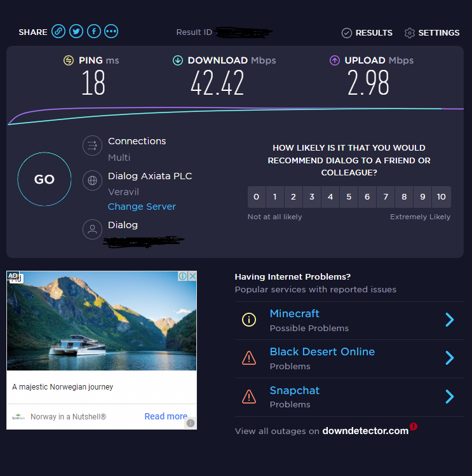Expand Minecraft row chevron
472x476 pixels.
coord(450,320)
